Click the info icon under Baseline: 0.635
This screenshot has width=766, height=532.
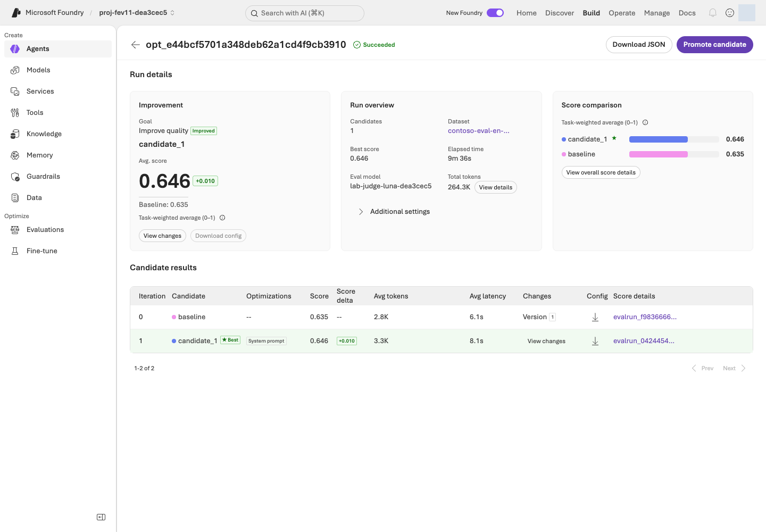pyautogui.click(x=222, y=218)
